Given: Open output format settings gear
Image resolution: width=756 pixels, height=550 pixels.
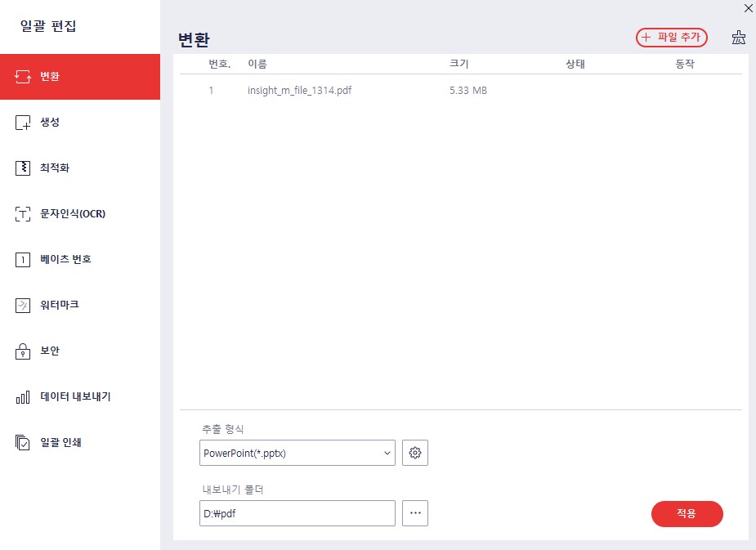Looking at the screenshot, I should 415,453.
